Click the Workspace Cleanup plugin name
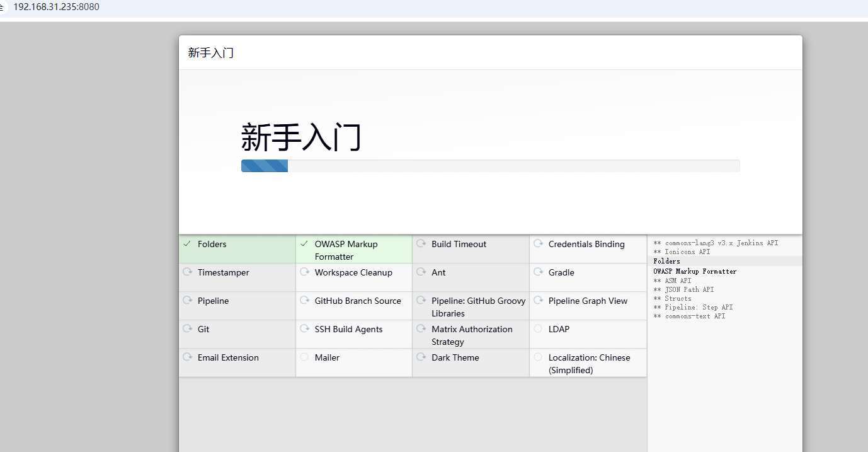This screenshot has width=868, height=452. [353, 272]
